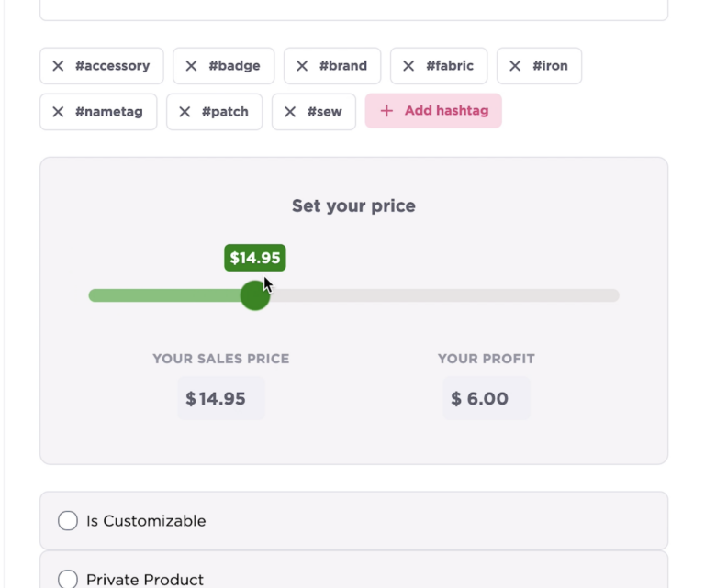The width and height of the screenshot is (705, 588).
Task: Click the gray unfilled portion of price slider
Action: [444, 295]
